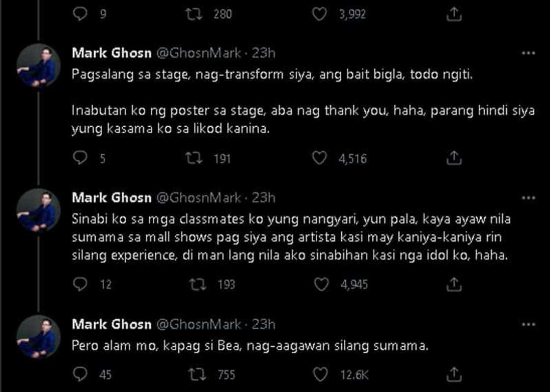Viewport: 550px width, 392px height.
Task: Like the tweet with 12.6K likes
Action: pos(320,374)
